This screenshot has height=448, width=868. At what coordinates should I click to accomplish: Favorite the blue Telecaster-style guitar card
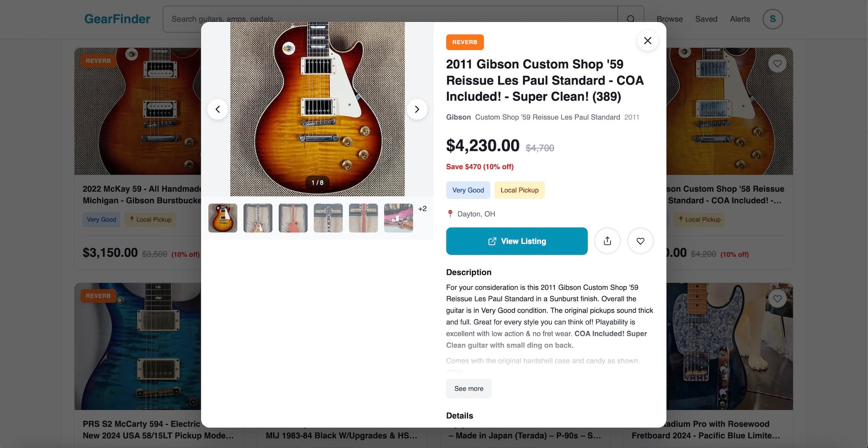[777, 299]
